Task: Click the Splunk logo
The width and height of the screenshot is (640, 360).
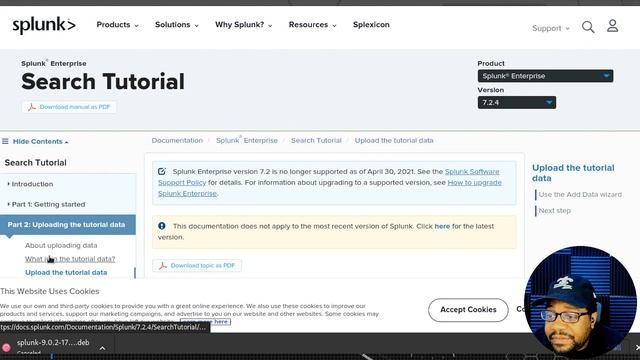Action: click(44, 25)
